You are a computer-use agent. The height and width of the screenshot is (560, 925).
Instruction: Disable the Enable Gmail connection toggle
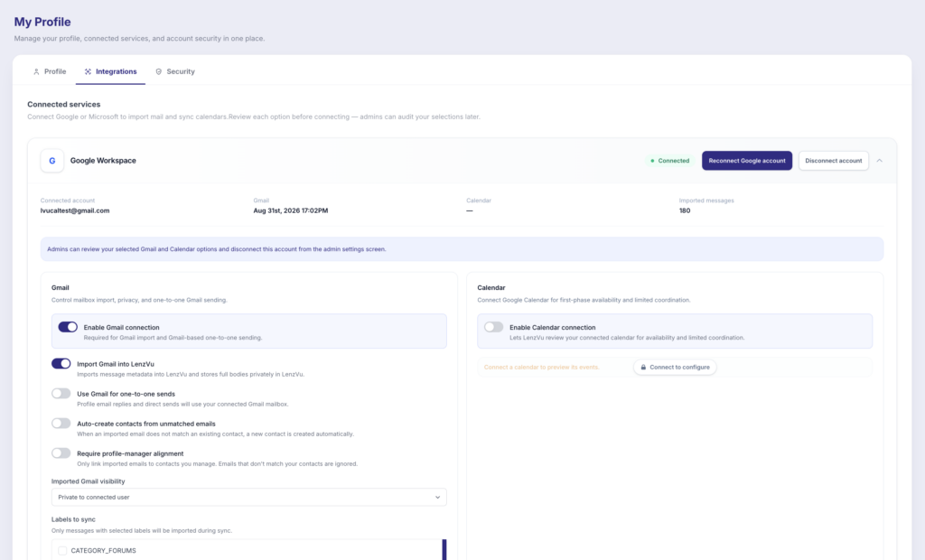(68, 327)
